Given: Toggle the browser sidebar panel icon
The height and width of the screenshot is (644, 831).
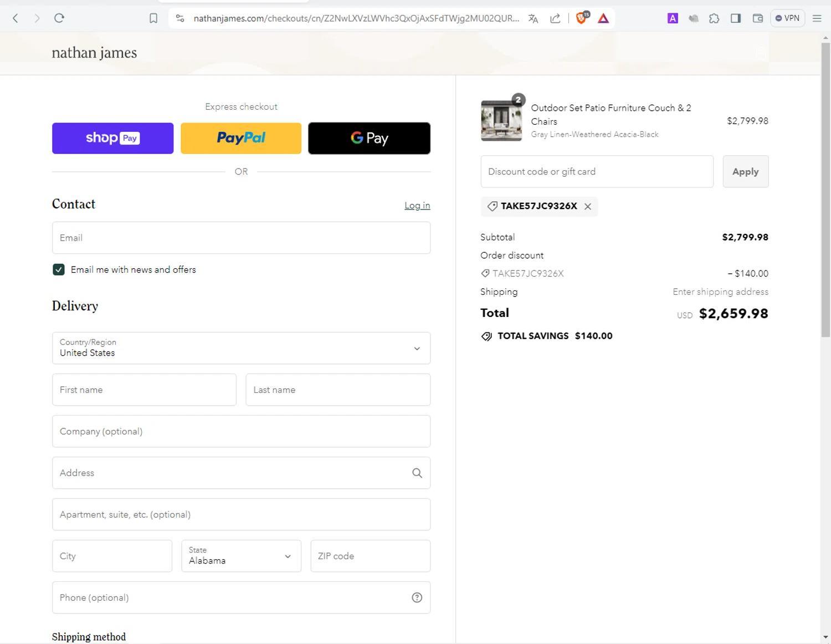Looking at the screenshot, I should tap(736, 18).
